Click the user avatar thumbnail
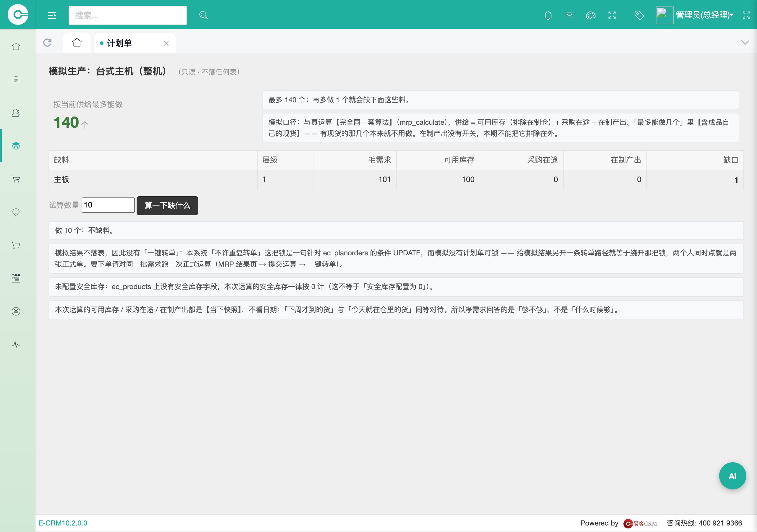 click(x=664, y=15)
